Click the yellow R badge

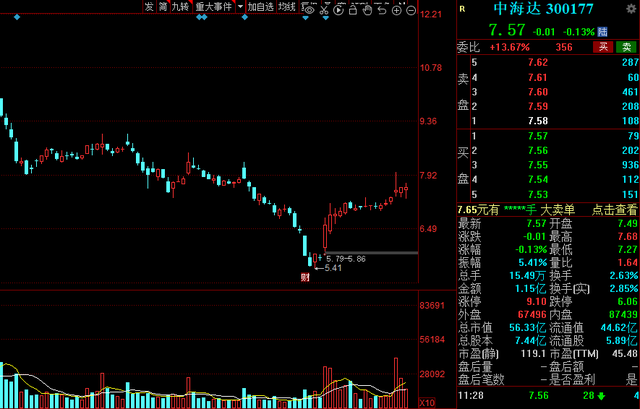point(462,9)
